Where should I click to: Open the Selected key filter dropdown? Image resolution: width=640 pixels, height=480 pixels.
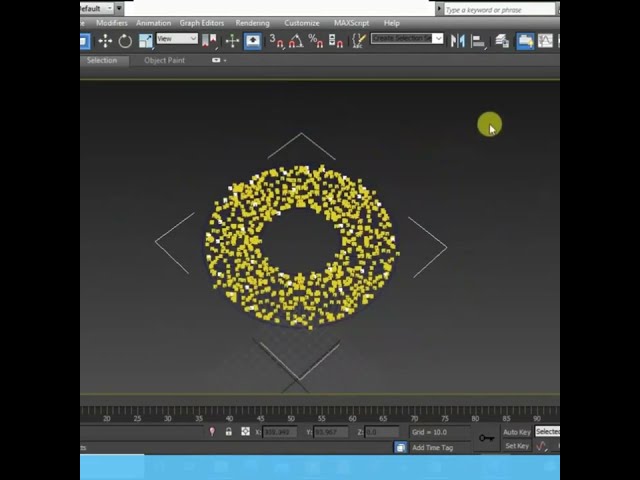547,431
